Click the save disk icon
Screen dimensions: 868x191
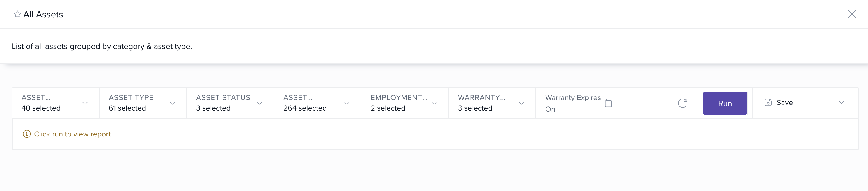[x=768, y=103]
